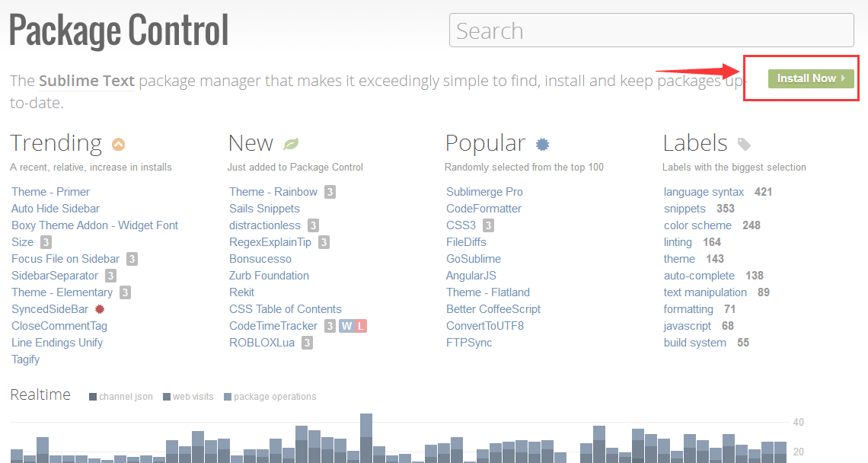The height and width of the screenshot is (463, 868).
Task: Click the 3 badge beside SidebarSeparator
Action: point(110,275)
